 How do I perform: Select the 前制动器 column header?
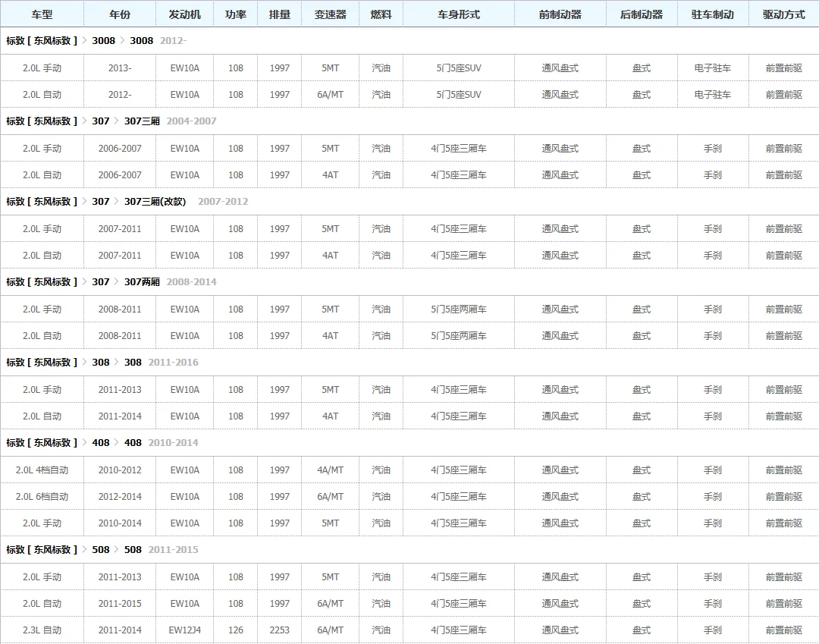[560, 14]
